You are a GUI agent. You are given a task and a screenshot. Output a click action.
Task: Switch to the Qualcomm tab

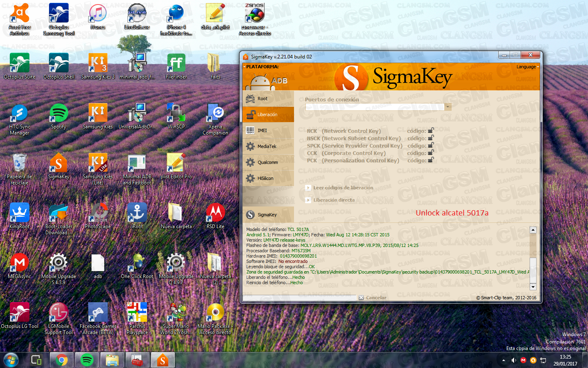click(268, 162)
